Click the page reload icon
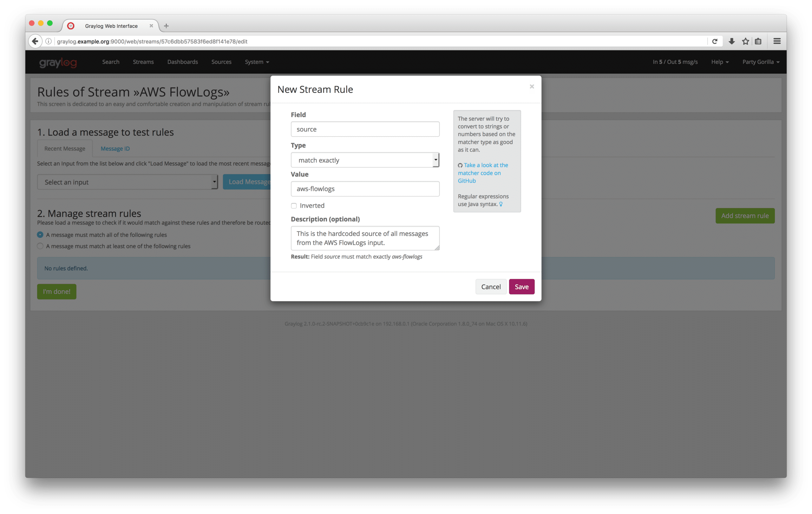This screenshot has height=514, width=812. (x=715, y=41)
